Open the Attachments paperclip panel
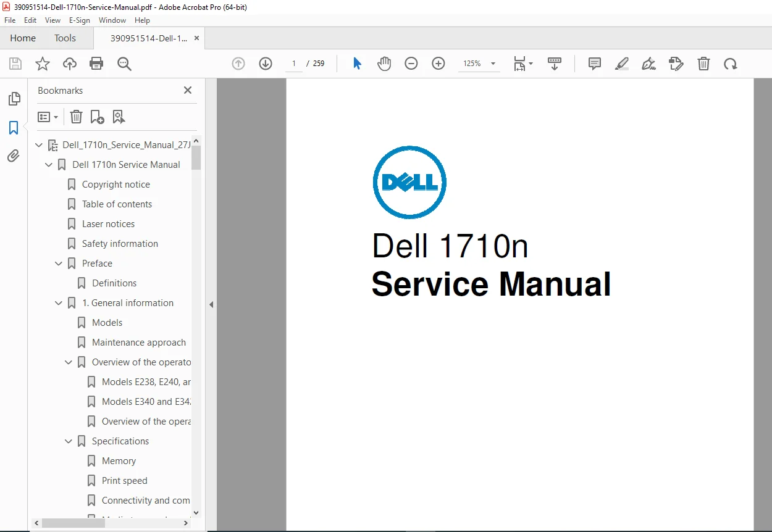Image resolution: width=772 pixels, height=532 pixels. [14, 156]
